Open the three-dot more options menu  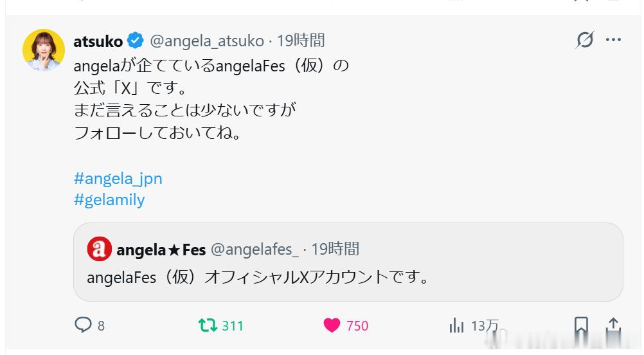tap(613, 40)
